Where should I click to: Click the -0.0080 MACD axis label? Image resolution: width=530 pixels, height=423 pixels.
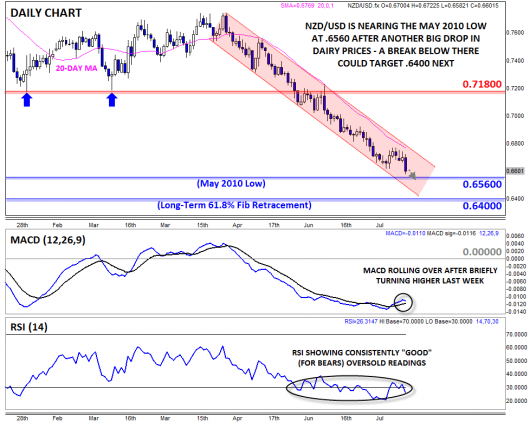coord(516,289)
